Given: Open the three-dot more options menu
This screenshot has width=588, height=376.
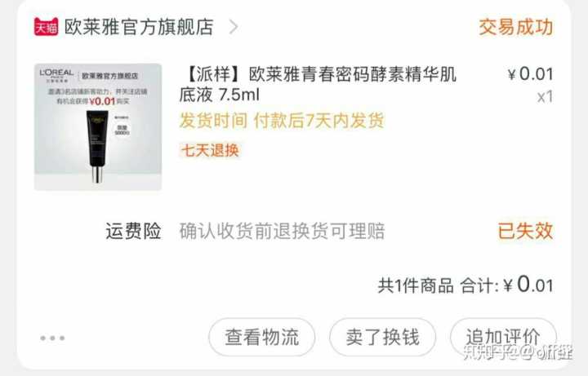Looking at the screenshot, I should click(52, 338).
